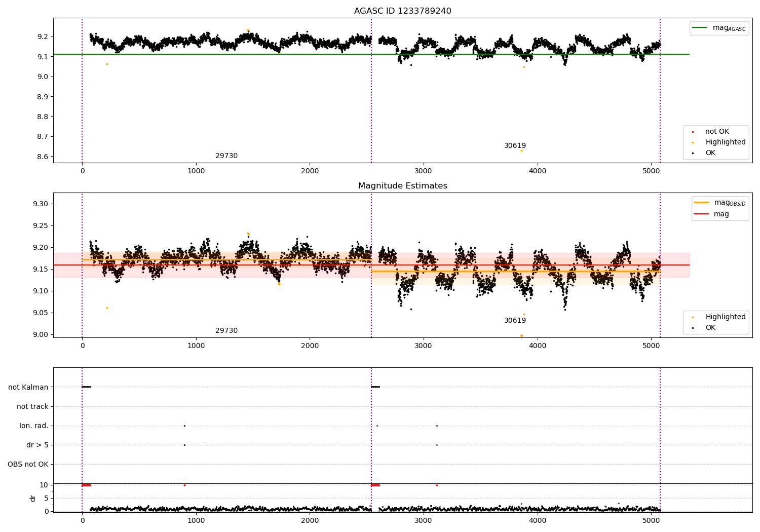Click the 'dr' axis label at bottom left

(x=33, y=498)
